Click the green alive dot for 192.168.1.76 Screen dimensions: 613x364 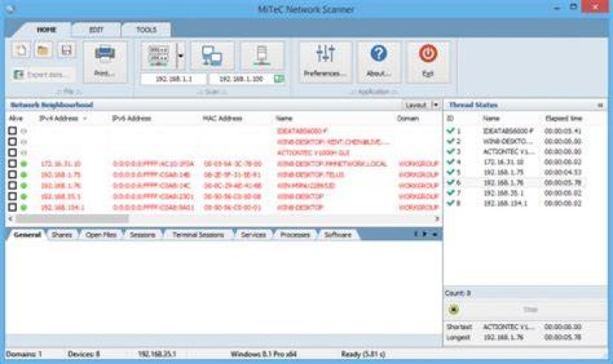[x=24, y=185]
